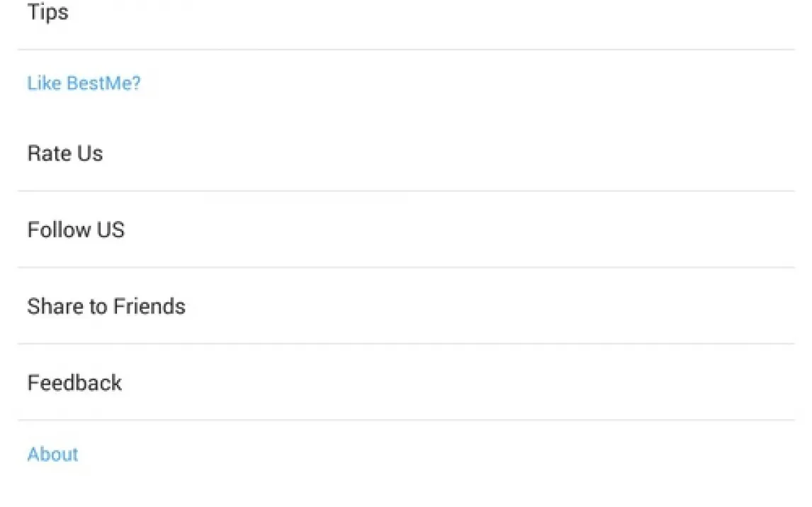Tap the Rate Us option
812x507 pixels.
[65, 154]
